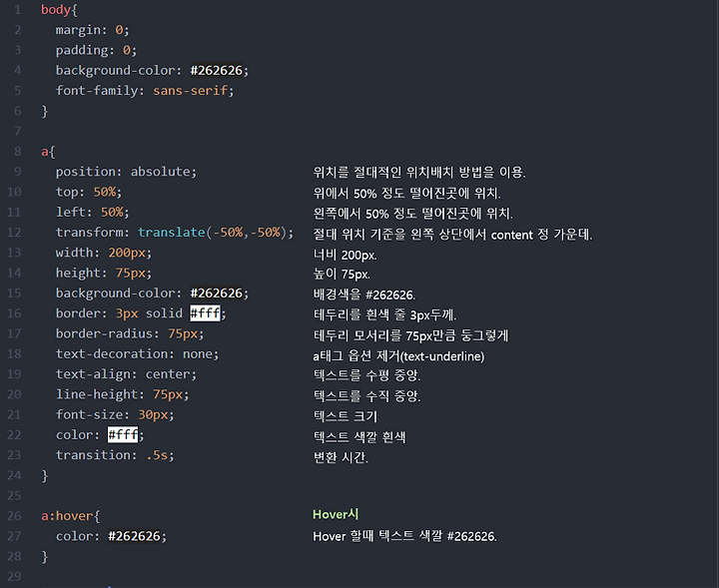This screenshot has width=719, height=588.
Task: Click the white #fff swatch on border line
Action: pos(205,313)
